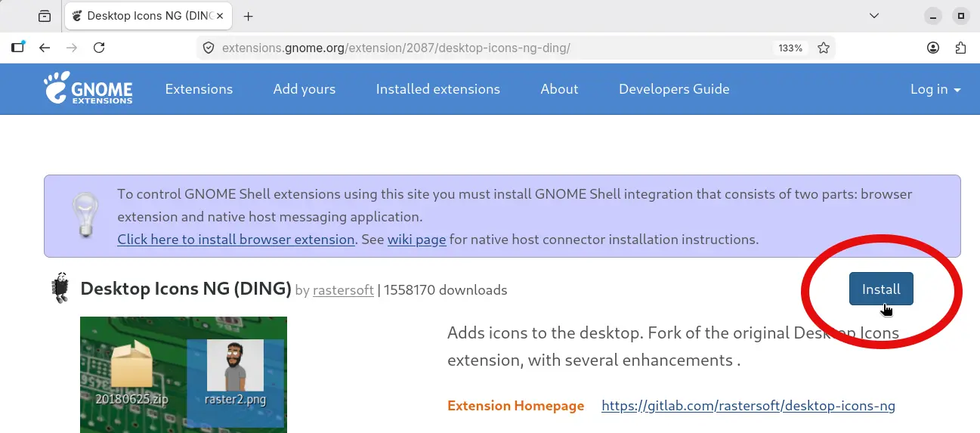
Task: Open the Firefox View tab overview icon
Action: (x=44, y=15)
